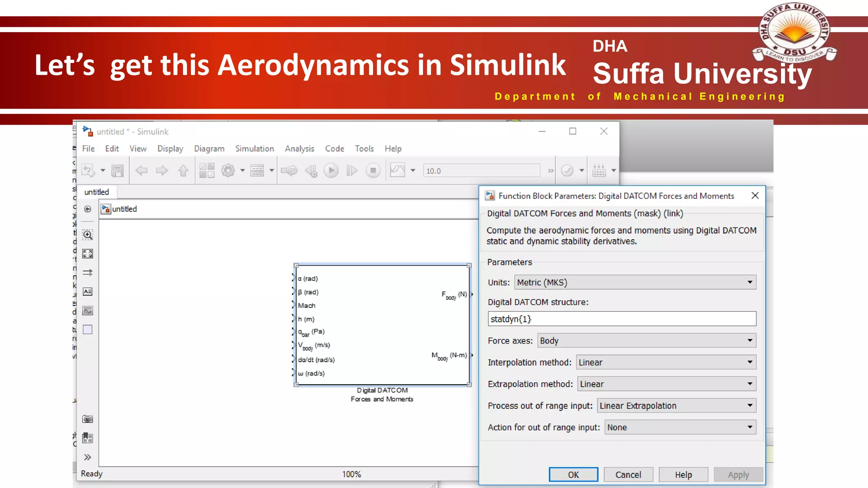
Task: Click the Save model icon
Action: coord(117,170)
